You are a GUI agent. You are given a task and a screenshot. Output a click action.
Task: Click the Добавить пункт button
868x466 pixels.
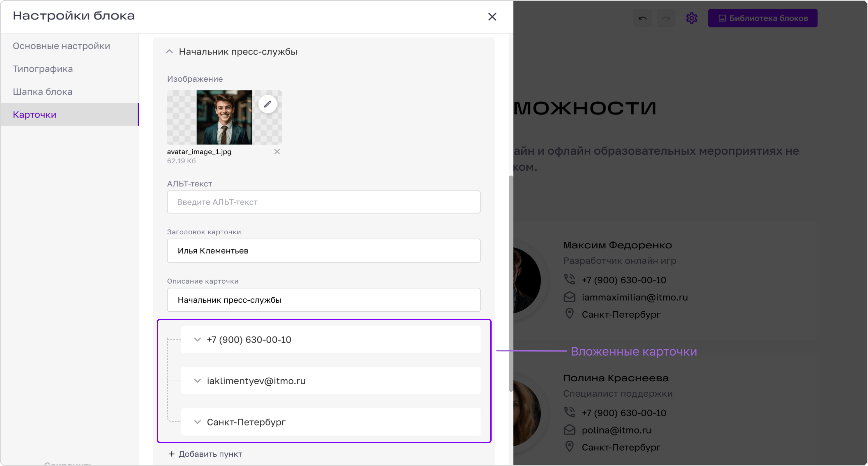coord(205,454)
